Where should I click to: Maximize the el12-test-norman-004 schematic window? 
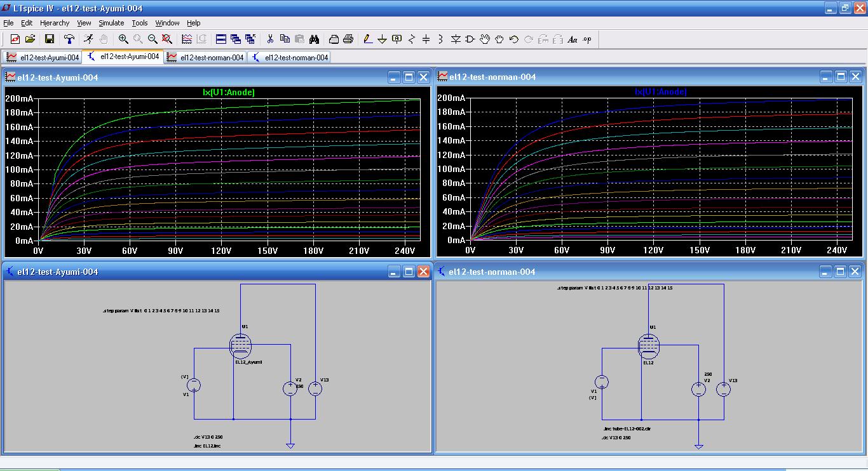tap(840, 272)
